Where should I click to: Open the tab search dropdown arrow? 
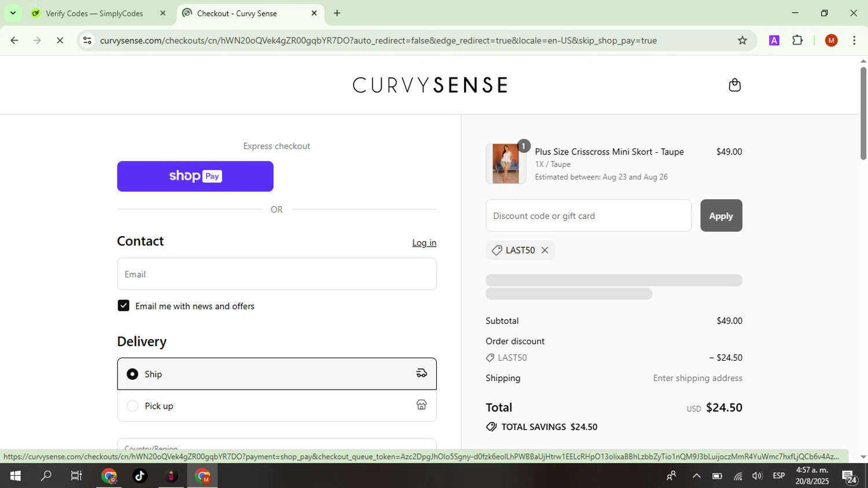click(13, 13)
